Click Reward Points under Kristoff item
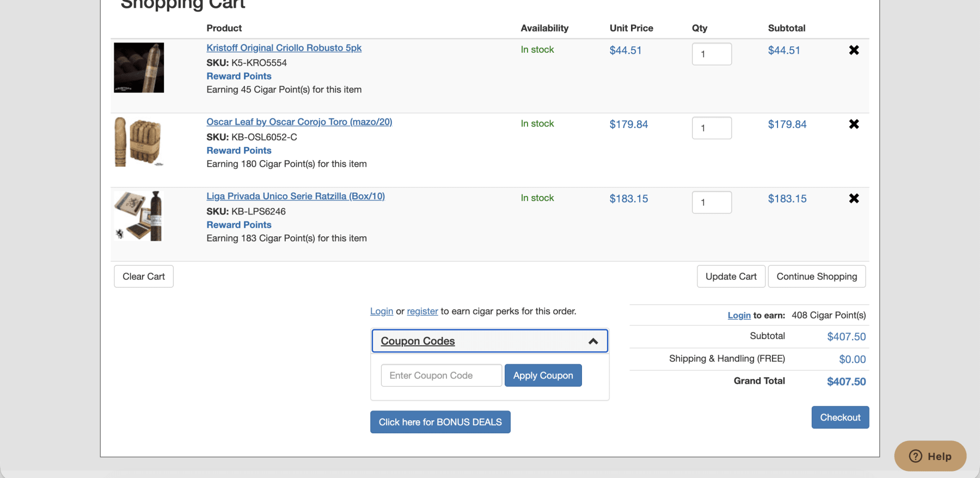 [x=239, y=76]
